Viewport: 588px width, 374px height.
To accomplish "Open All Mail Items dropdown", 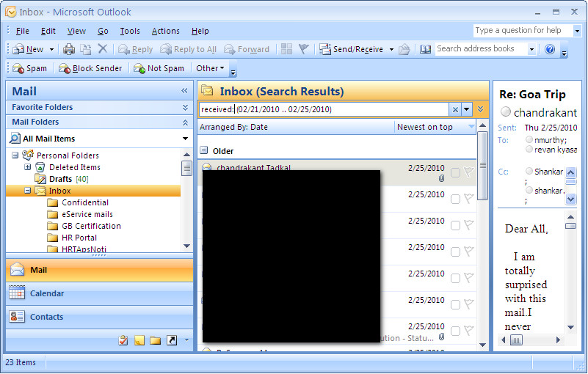I will [x=185, y=139].
